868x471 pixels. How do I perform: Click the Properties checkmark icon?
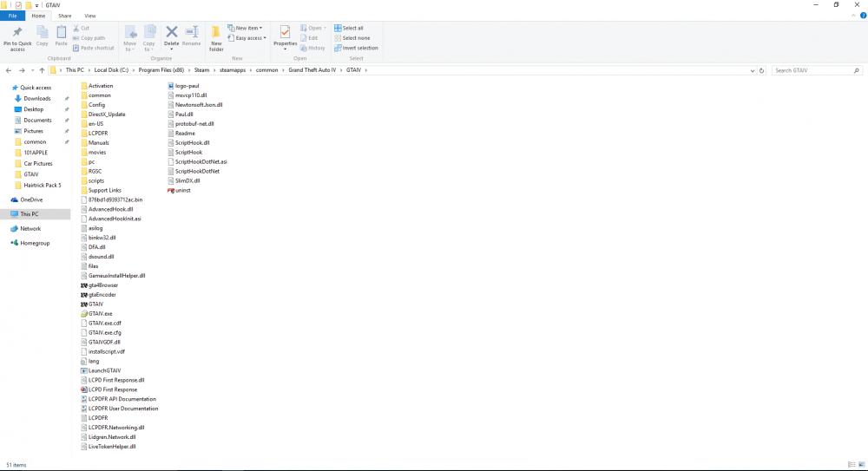(285, 32)
